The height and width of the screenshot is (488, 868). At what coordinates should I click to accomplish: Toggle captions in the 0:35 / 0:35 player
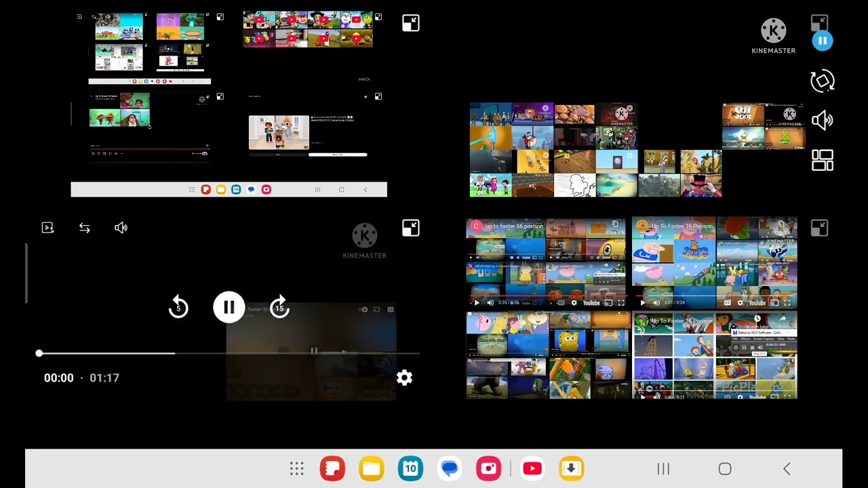point(561,303)
